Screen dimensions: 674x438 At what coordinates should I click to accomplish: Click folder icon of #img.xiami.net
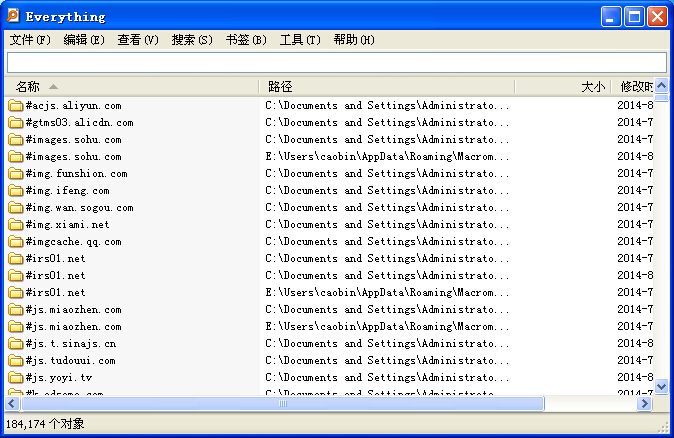pyautogui.click(x=15, y=225)
